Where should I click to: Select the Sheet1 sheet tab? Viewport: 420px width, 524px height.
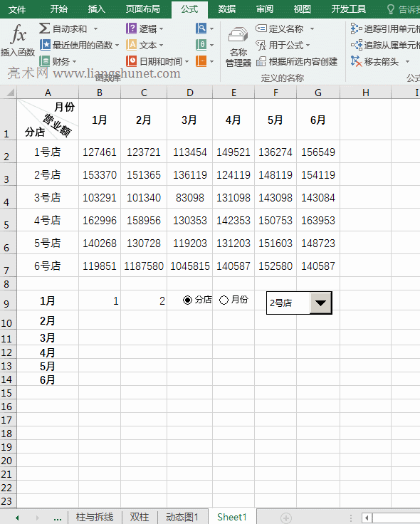pos(232,518)
